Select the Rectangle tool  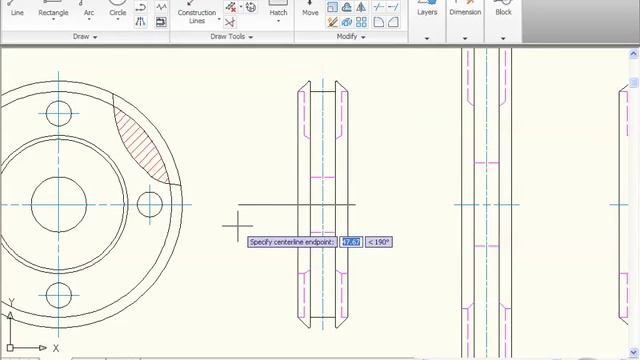[x=53, y=9]
